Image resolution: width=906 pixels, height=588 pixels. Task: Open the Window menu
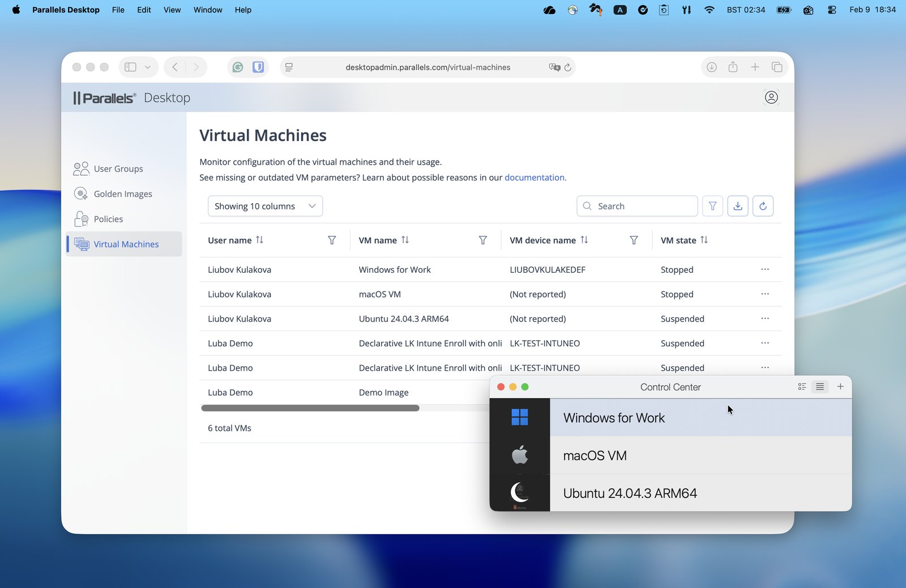pyautogui.click(x=208, y=10)
